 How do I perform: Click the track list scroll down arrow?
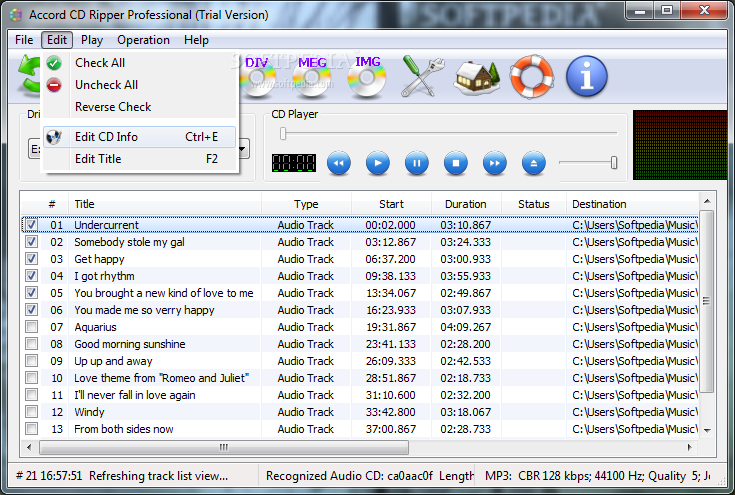(707, 430)
